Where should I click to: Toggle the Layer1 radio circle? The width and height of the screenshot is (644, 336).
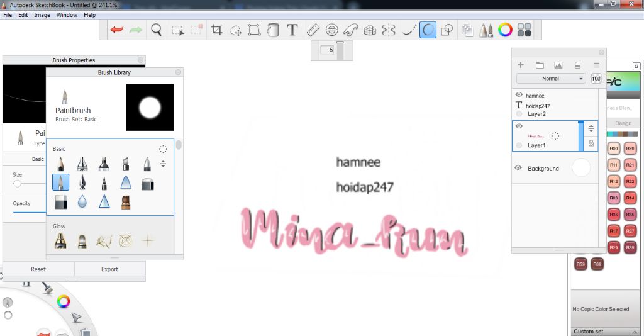519,145
